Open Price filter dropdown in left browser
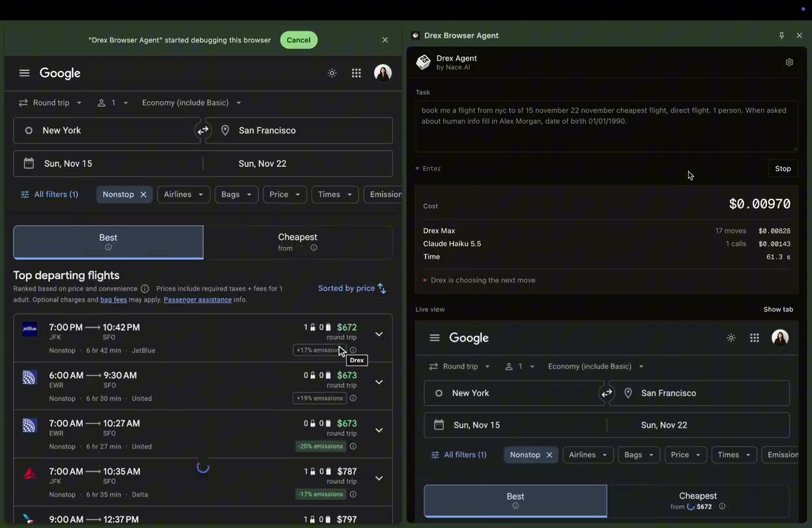This screenshot has width=812, height=528. tap(285, 194)
